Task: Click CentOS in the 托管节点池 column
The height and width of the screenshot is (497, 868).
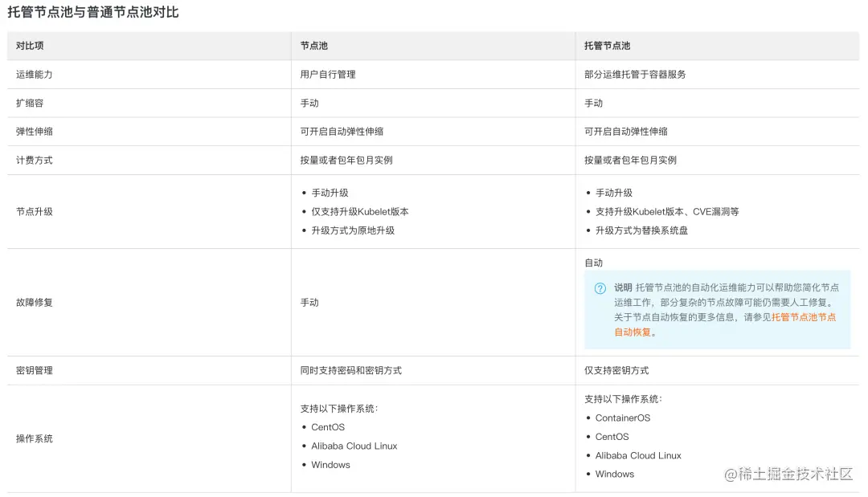Action: [612, 437]
